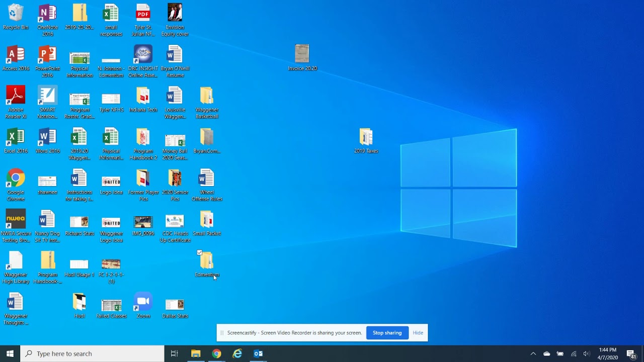Open DRC INSIGHT Online Assessment shortcut

143,61
